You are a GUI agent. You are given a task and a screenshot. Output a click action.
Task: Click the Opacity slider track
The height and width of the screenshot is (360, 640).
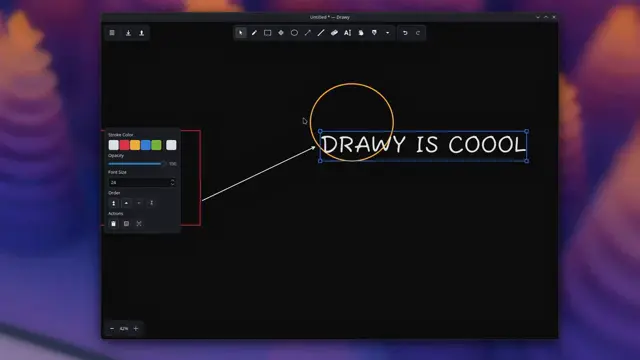tap(137, 164)
